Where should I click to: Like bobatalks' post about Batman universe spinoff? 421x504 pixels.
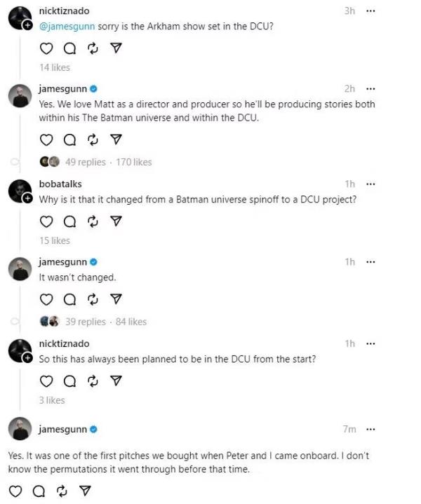point(46,221)
